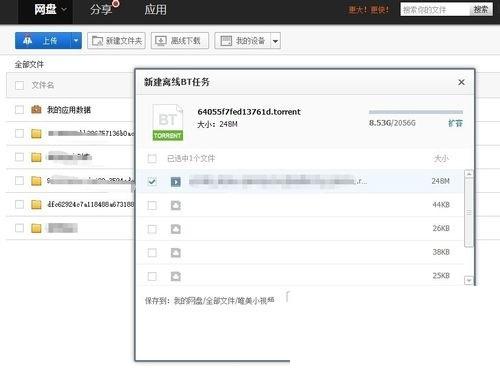
Task: Click the 扩容 expand storage link
Action: [456, 123]
